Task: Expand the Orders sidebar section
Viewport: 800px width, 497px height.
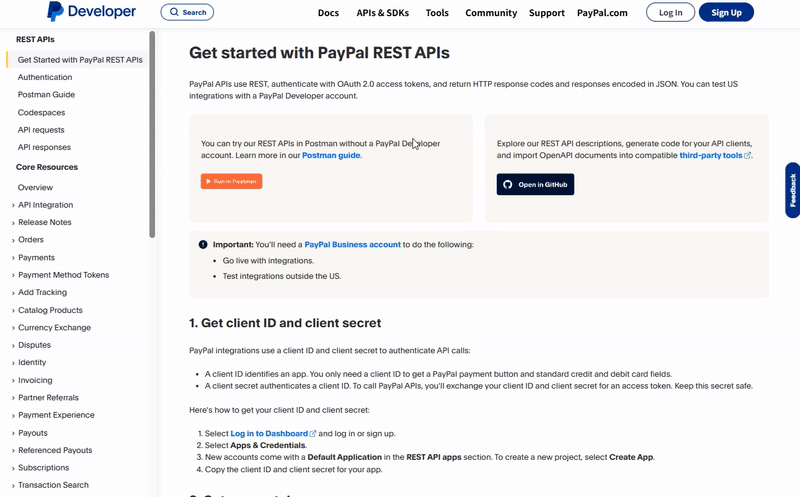Action: [x=13, y=240]
